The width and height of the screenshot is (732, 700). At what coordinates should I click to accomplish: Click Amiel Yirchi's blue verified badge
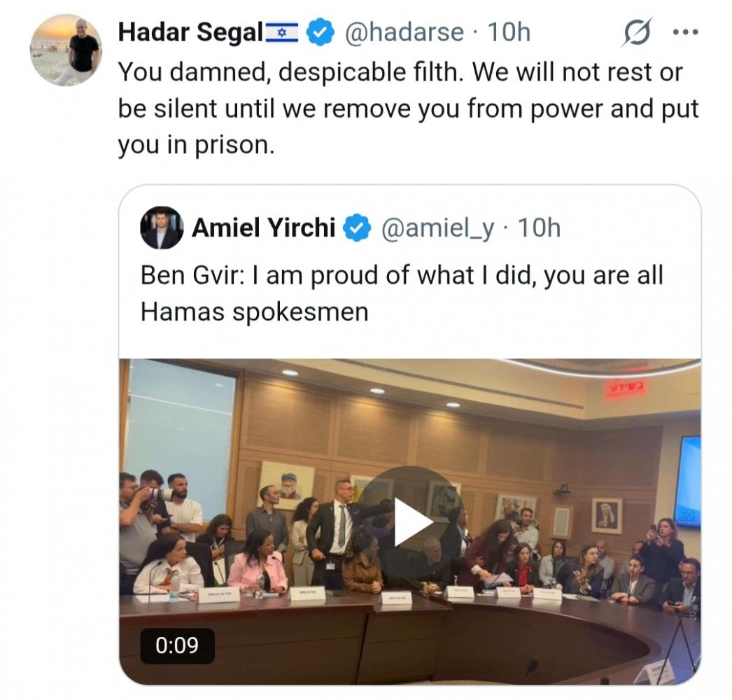(357, 227)
